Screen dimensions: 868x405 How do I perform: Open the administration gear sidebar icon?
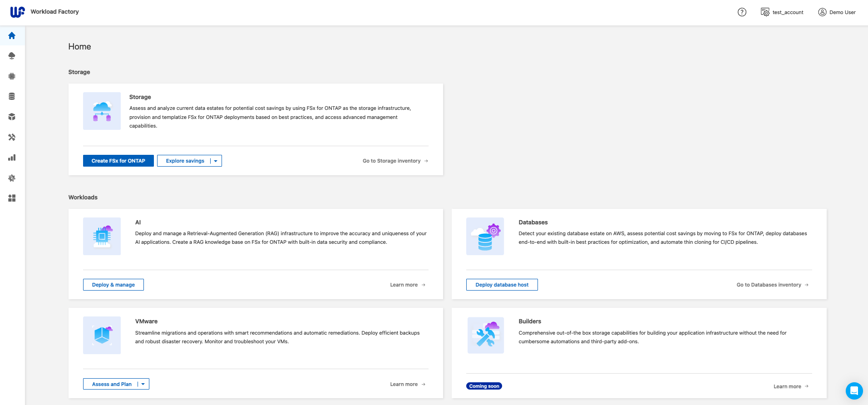click(12, 178)
